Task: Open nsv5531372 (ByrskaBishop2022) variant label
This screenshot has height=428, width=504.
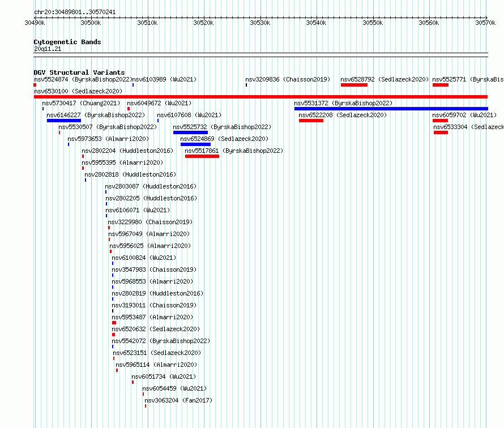Action: [343, 103]
